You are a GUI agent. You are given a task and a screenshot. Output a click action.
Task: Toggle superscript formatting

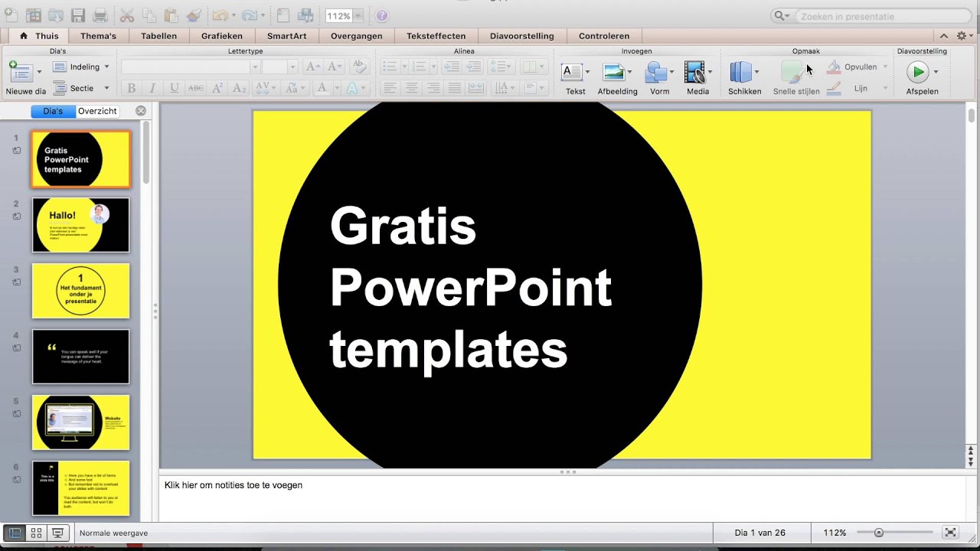[217, 88]
